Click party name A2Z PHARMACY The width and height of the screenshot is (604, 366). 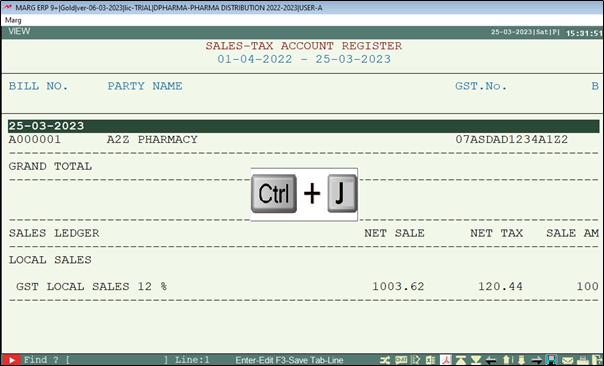click(x=152, y=139)
